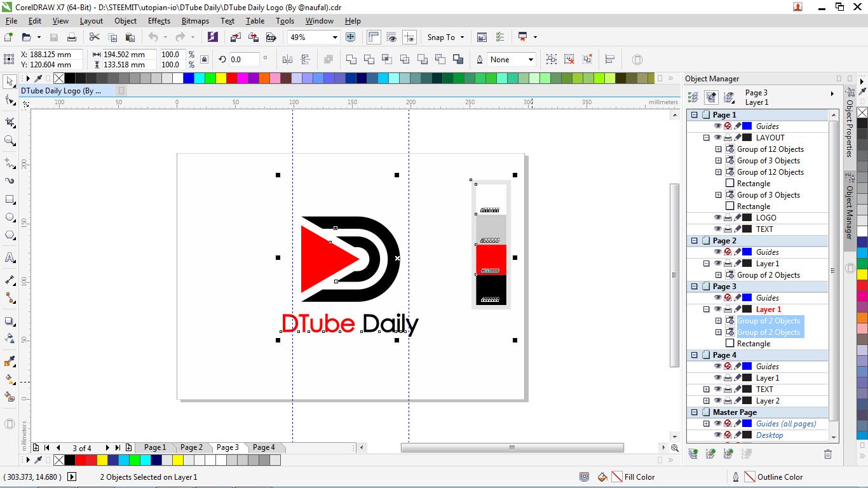Toggle visibility of Page 3 Guides

(x=718, y=298)
